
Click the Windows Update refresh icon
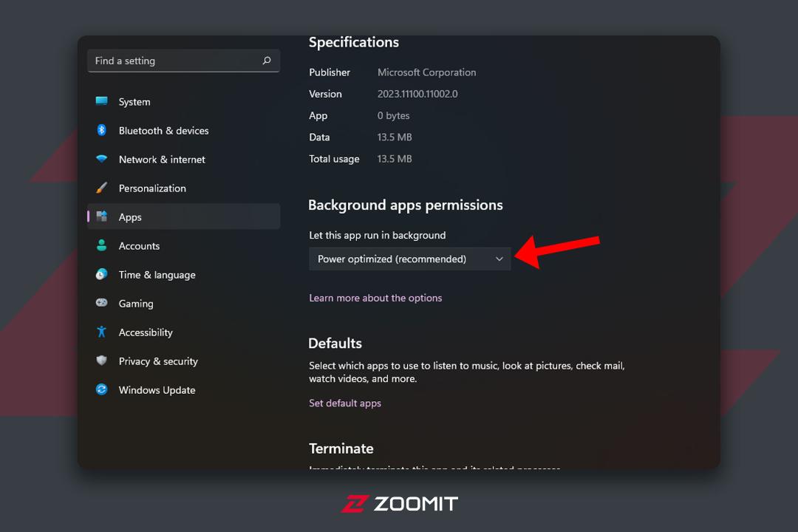[x=102, y=389]
